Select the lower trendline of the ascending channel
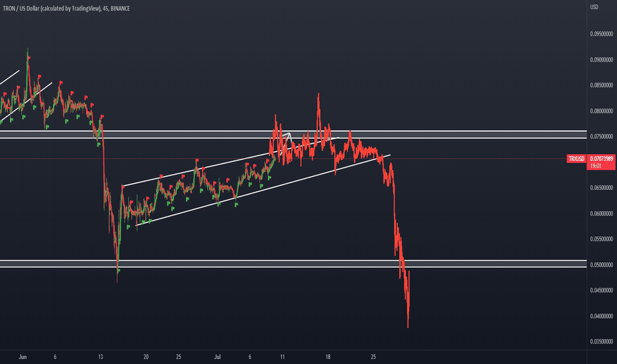 [263, 190]
